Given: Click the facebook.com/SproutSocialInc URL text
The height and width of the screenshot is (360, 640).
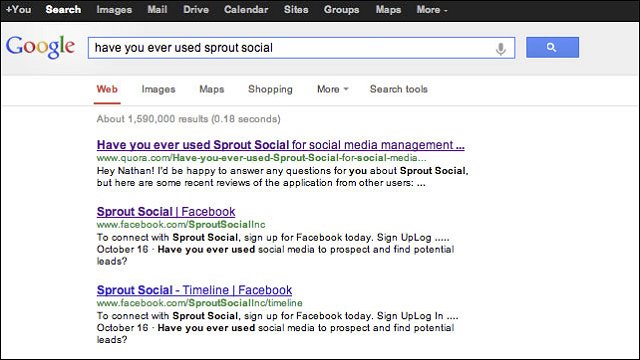Looking at the screenshot, I should pyautogui.click(x=181, y=224).
